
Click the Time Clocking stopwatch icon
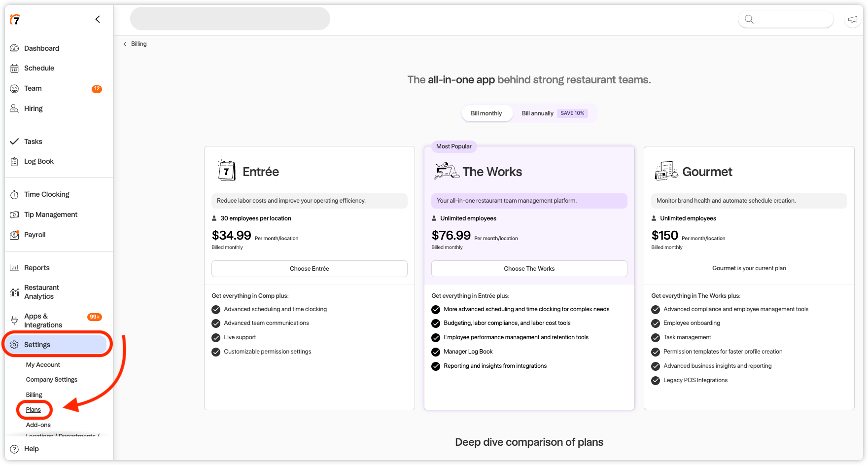pyautogui.click(x=14, y=195)
